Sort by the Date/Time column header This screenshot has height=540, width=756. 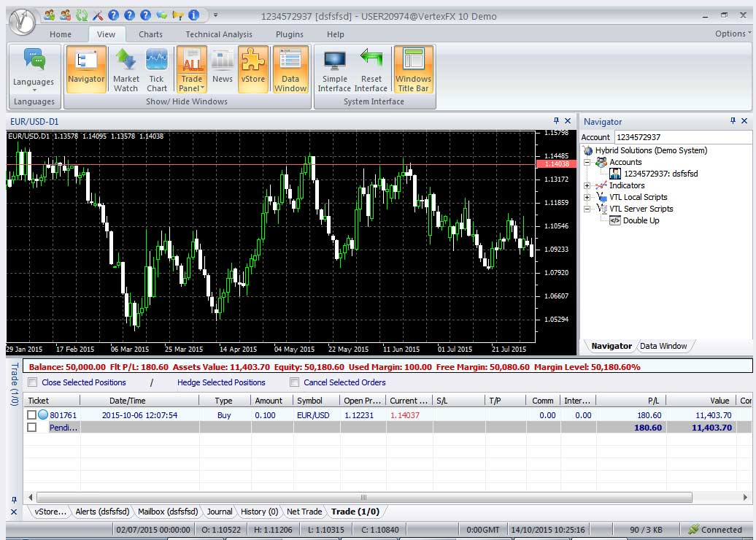(139, 400)
